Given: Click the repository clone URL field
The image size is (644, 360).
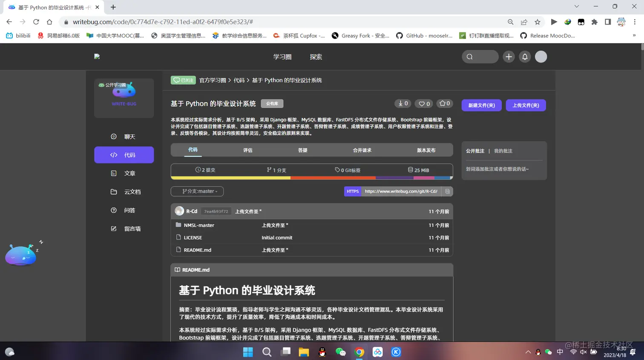Looking at the screenshot, I should 401,191.
